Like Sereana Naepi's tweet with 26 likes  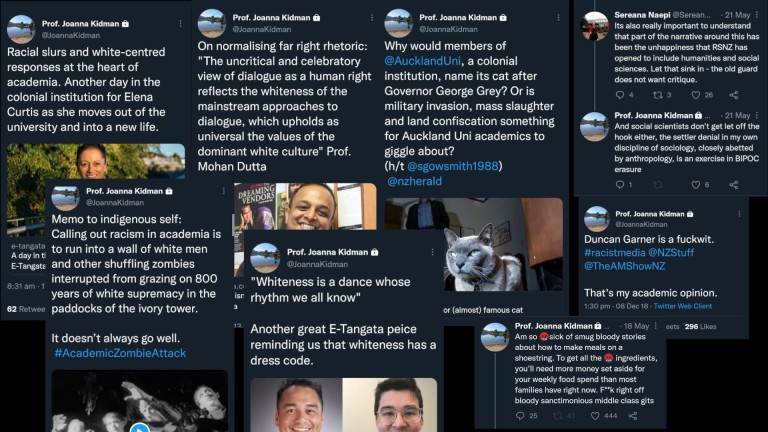pos(696,95)
